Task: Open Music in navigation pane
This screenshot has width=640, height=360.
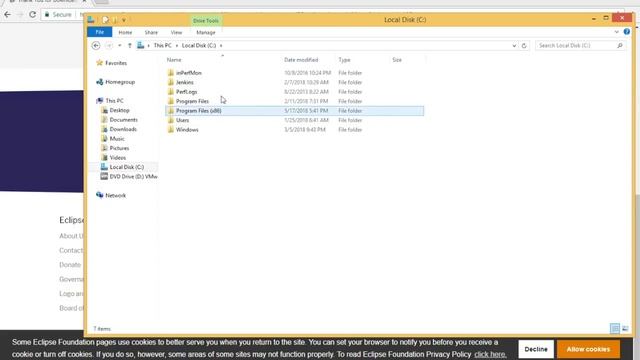Action: [117, 139]
